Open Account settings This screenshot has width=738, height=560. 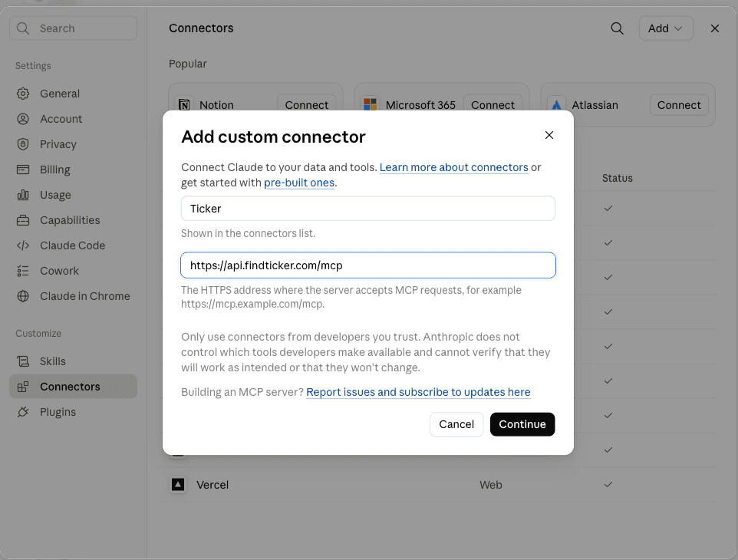click(x=74, y=119)
